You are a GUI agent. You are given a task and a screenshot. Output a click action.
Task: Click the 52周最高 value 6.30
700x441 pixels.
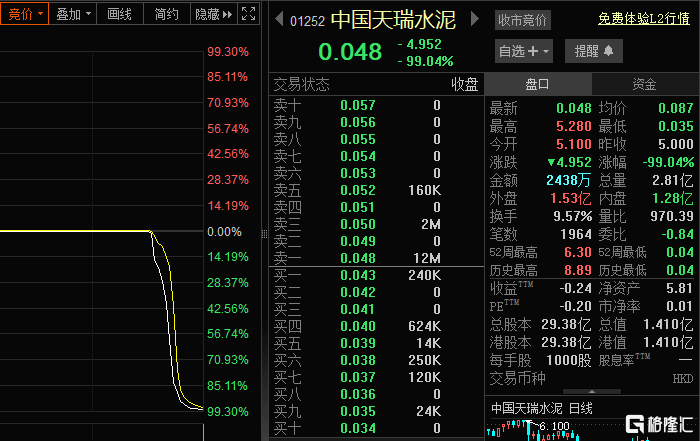pyautogui.click(x=578, y=252)
